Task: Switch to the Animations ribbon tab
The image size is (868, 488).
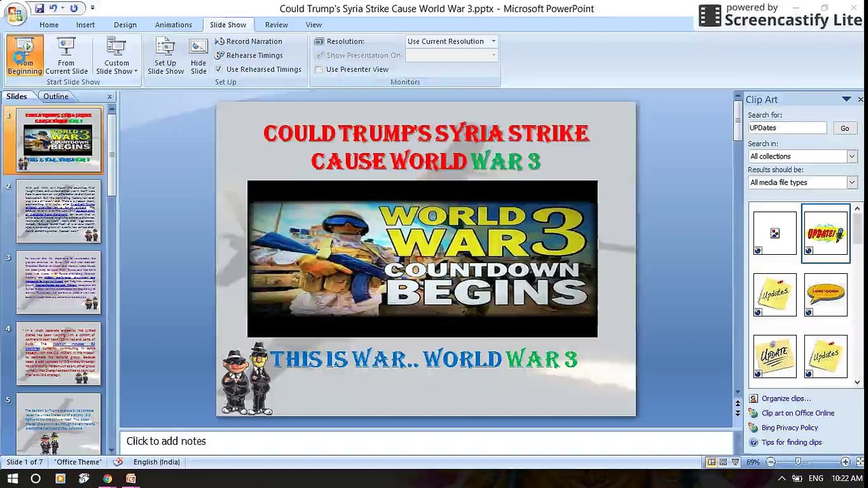Action: (x=174, y=24)
